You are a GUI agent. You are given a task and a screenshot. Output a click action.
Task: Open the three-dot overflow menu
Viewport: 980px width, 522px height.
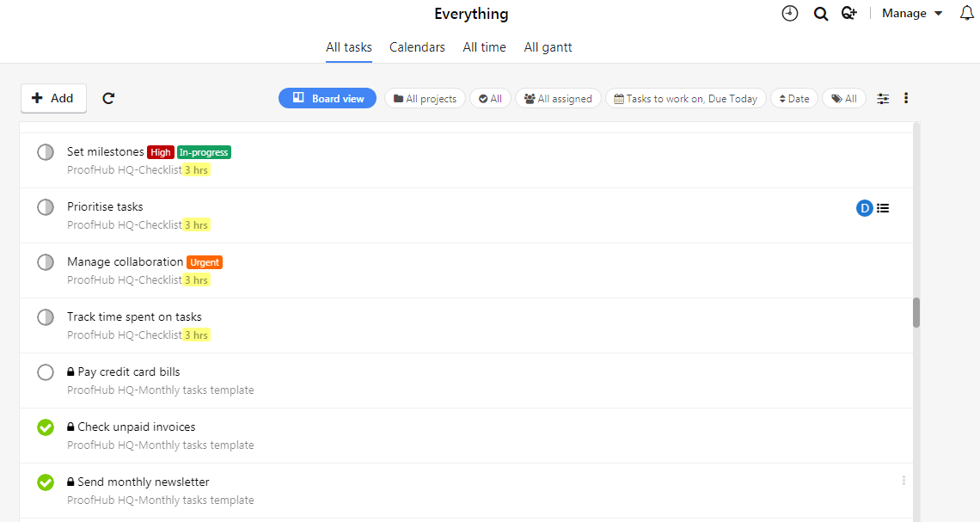tap(906, 98)
